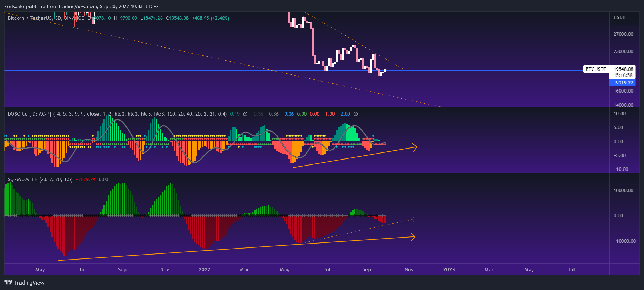Click the green 0.19 value in the DOSC legend

point(235,114)
